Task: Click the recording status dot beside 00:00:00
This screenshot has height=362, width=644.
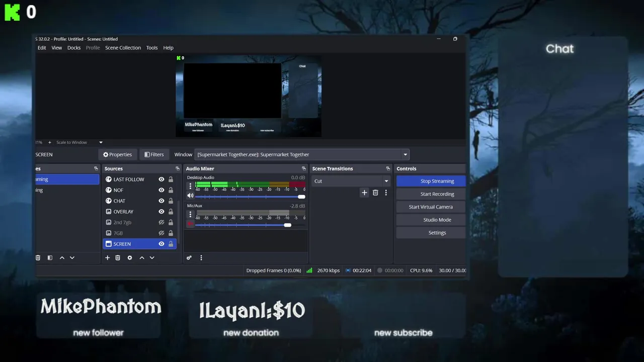Action: pos(380,270)
